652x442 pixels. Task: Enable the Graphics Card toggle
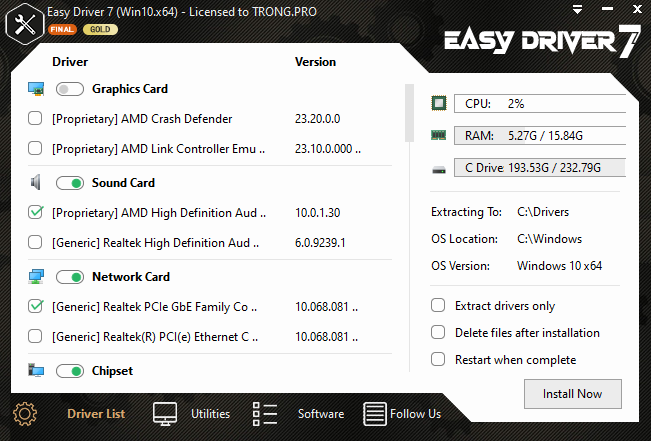point(70,89)
